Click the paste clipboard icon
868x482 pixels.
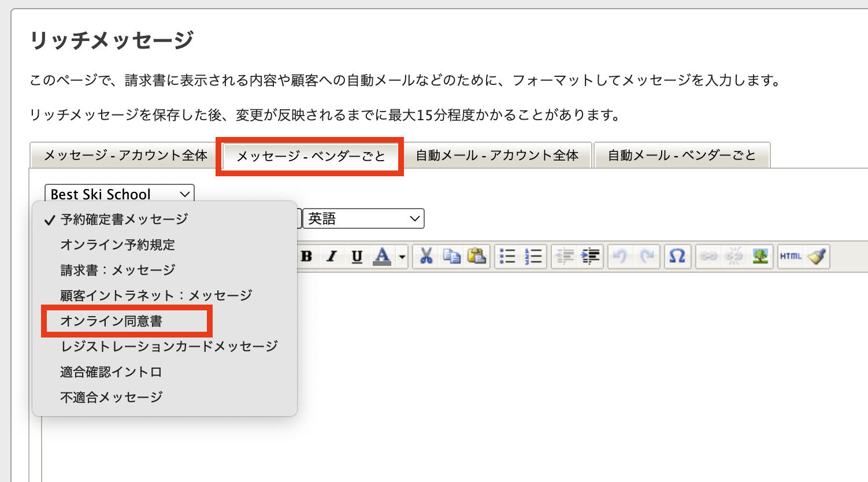pyautogui.click(x=477, y=256)
